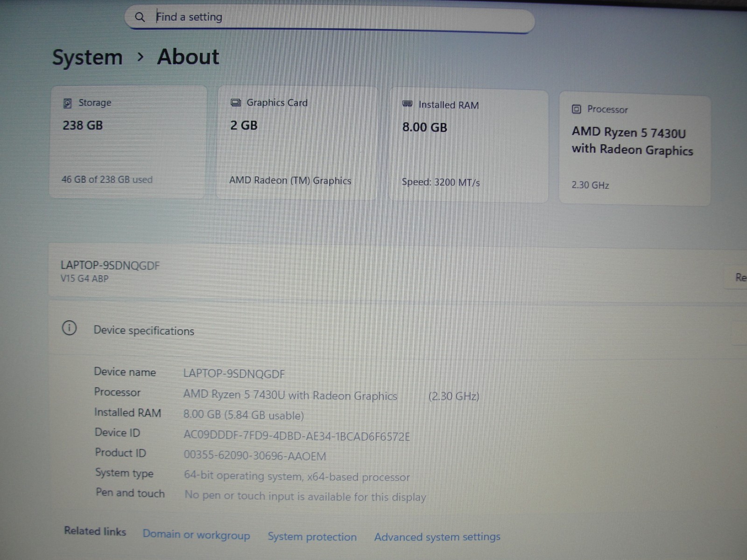Select Device name value LAPTOP-9SDNQGDF
Viewport: 747px width, 560px height.
tap(234, 374)
